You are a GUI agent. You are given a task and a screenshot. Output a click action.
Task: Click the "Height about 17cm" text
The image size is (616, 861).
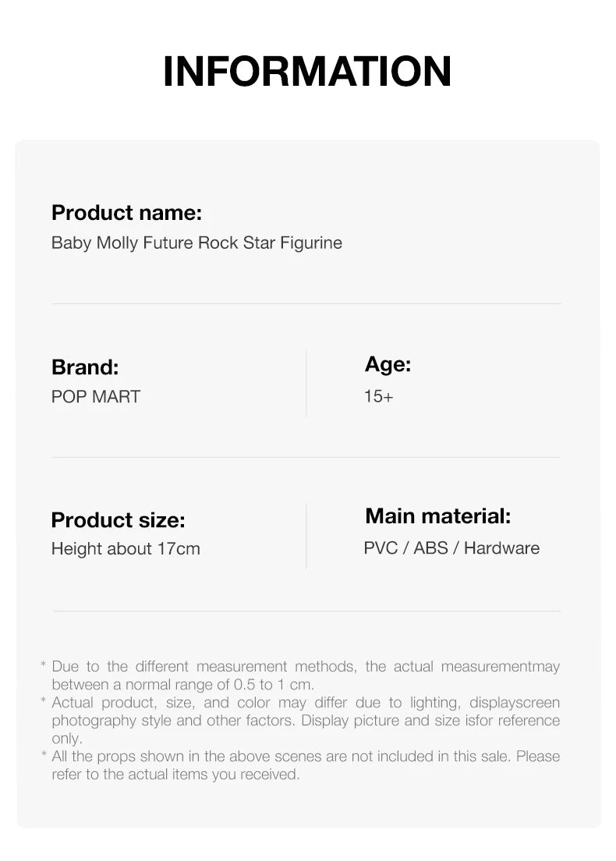126,548
